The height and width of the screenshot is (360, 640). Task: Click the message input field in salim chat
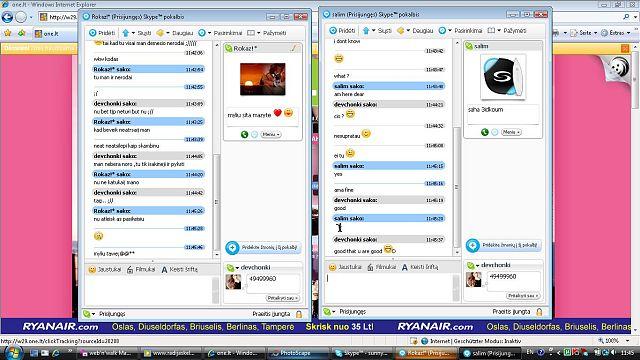tap(389, 288)
